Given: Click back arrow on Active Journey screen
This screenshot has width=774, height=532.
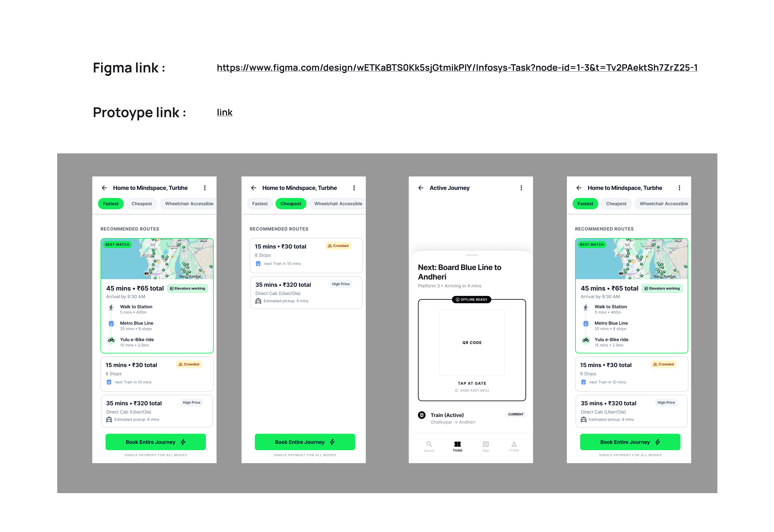Looking at the screenshot, I should point(421,188).
